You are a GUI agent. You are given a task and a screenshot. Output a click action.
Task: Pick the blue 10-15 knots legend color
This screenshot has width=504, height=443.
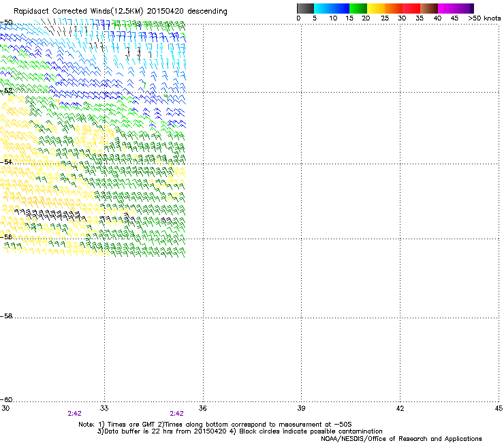pos(341,8)
